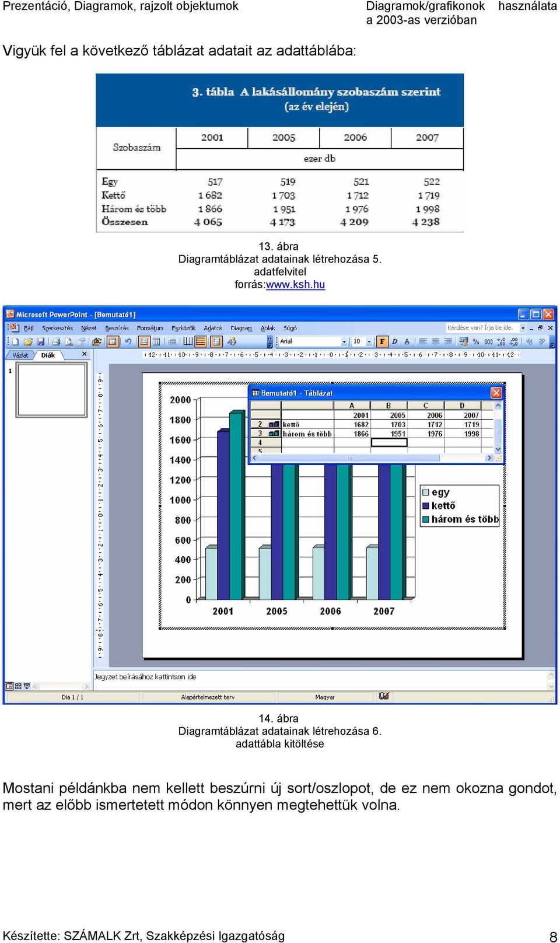The height and width of the screenshot is (943, 560).
Task: Click the Data Table icon in the toolbar
Action: point(171,342)
